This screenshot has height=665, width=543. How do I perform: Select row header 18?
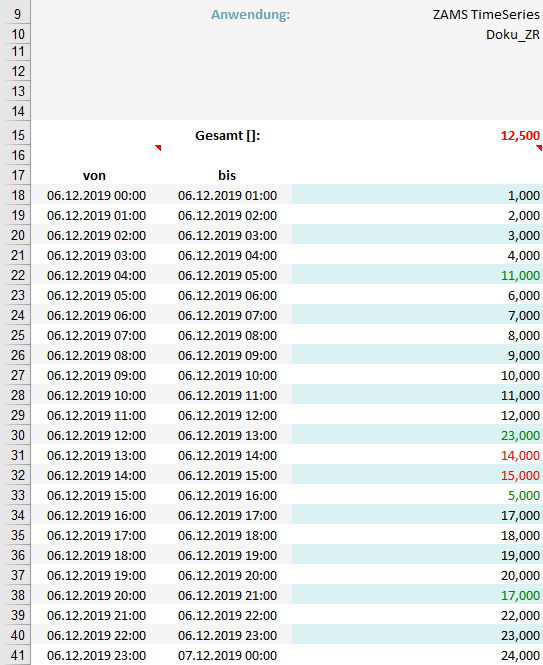(15, 195)
